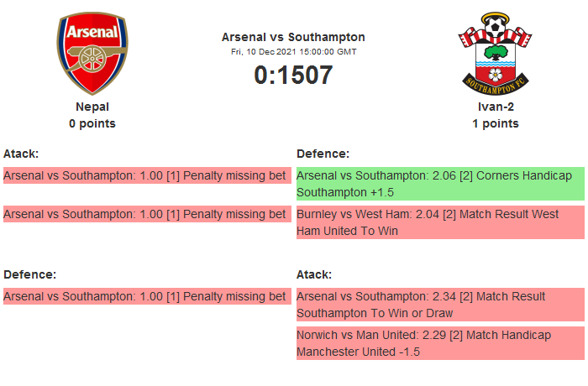The height and width of the screenshot is (386, 588).
Task: Select the green Corners Handicap Southampton +1.5 bet
Action: click(440, 184)
